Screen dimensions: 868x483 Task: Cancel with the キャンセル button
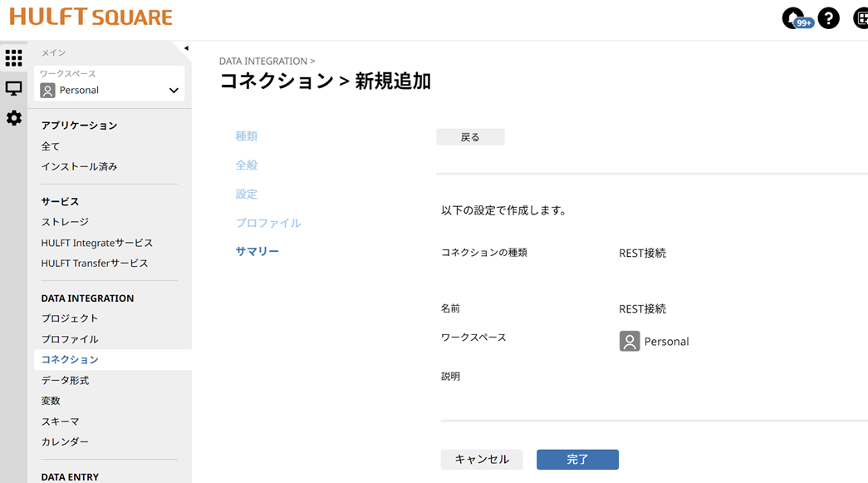click(482, 459)
